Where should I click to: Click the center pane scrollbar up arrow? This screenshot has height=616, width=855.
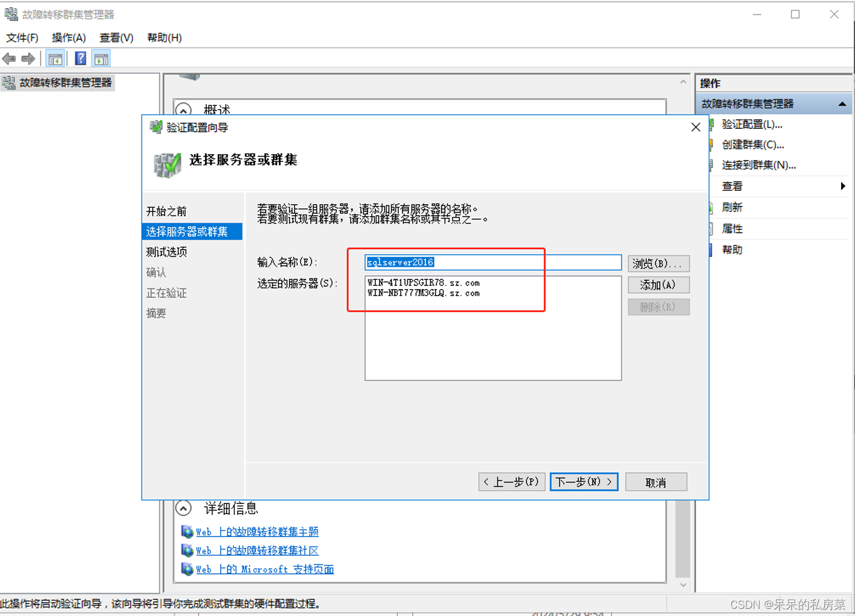pos(683,82)
